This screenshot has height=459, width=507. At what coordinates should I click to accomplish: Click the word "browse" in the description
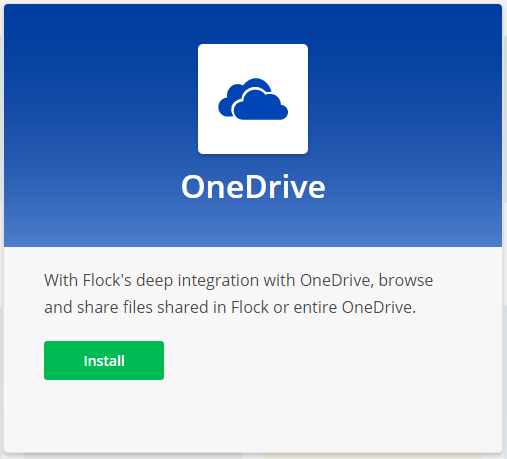[406, 280]
